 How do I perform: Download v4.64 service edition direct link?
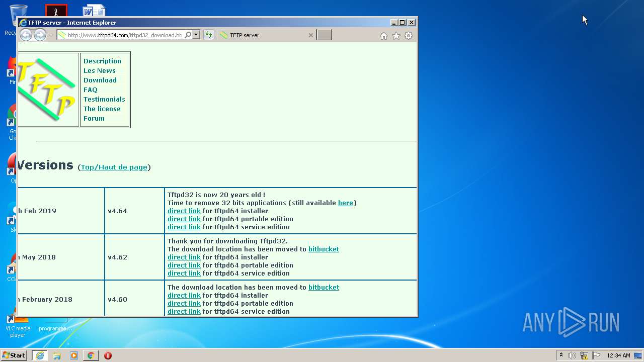[184, 227]
